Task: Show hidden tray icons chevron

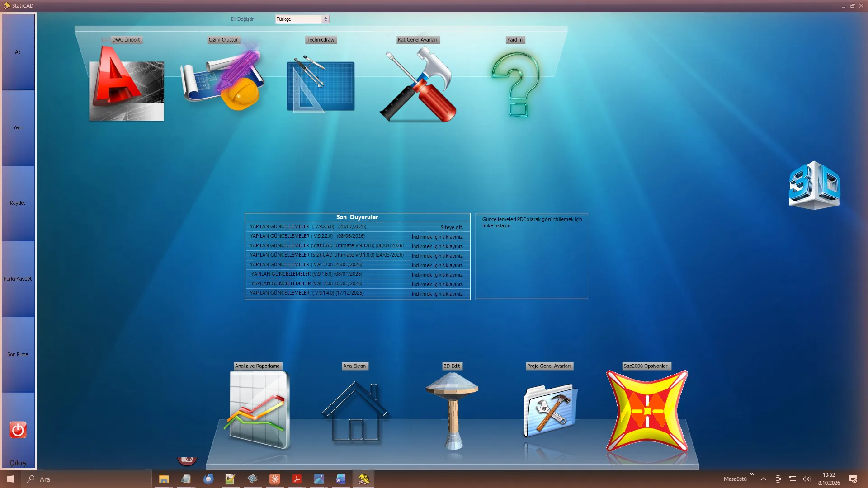Action: (x=764, y=479)
